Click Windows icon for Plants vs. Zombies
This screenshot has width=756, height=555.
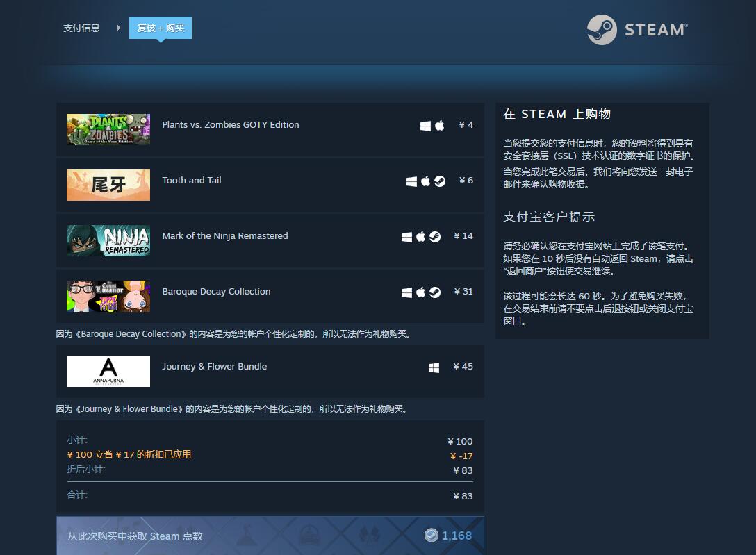(x=425, y=126)
